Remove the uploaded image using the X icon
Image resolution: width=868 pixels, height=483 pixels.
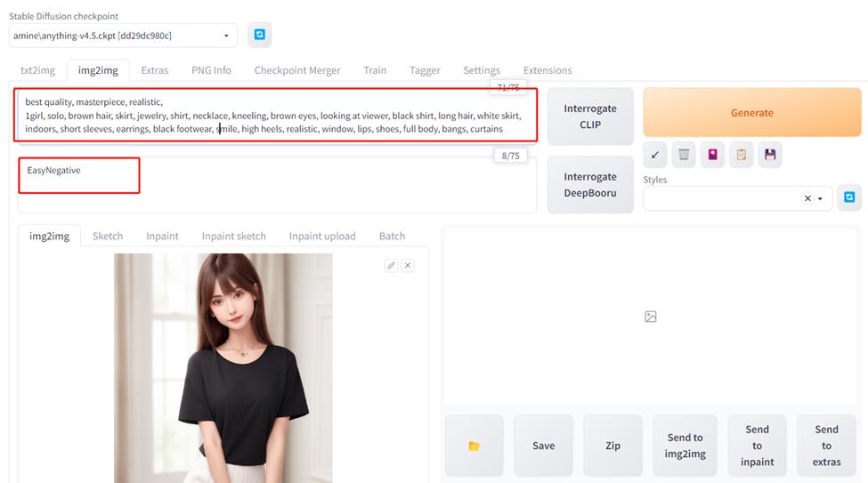point(407,265)
